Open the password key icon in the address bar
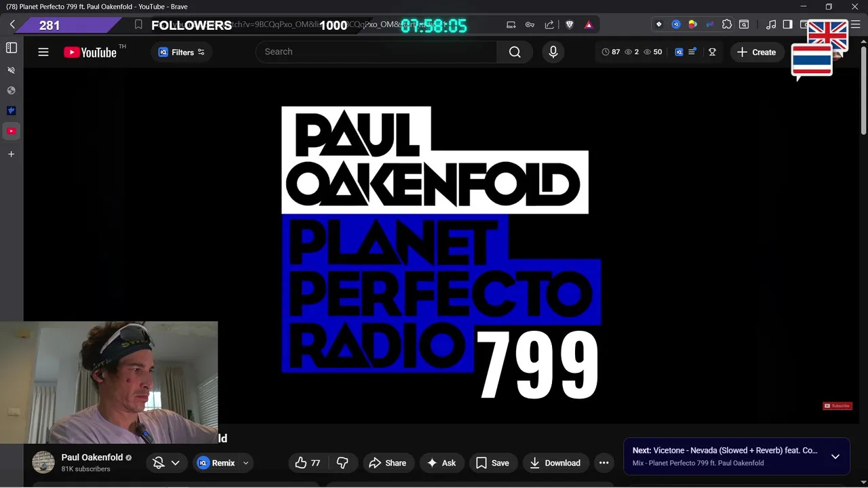 click(x=530, y=24)
